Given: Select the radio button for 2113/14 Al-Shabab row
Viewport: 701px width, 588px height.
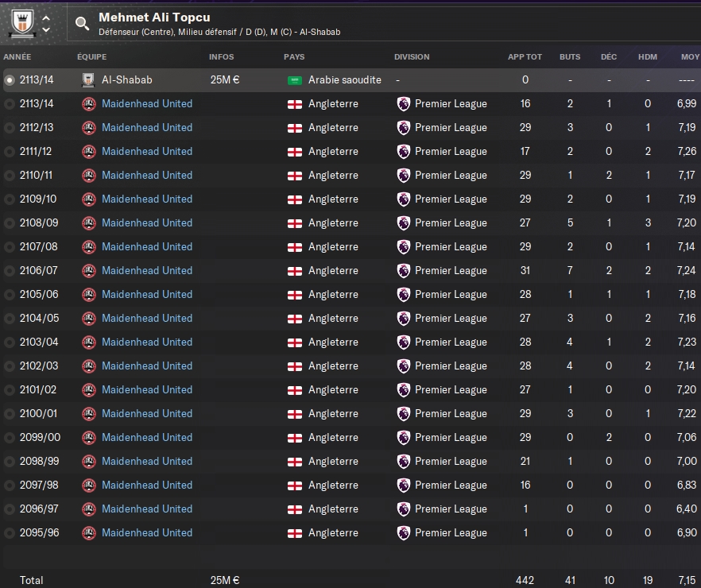Looking at the screenshot, I should (x=10, y=79).
